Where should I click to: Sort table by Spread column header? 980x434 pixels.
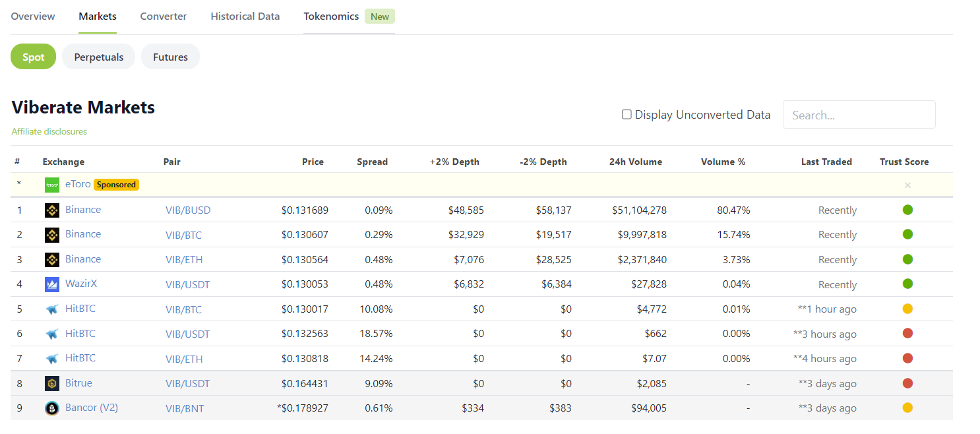coord(372,162)
